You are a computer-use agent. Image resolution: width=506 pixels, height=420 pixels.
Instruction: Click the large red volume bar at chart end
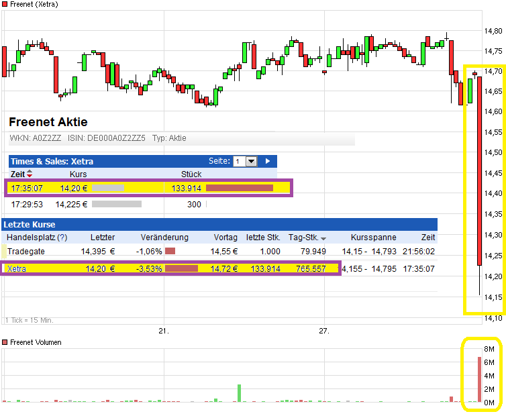click(x=480, y=379)
